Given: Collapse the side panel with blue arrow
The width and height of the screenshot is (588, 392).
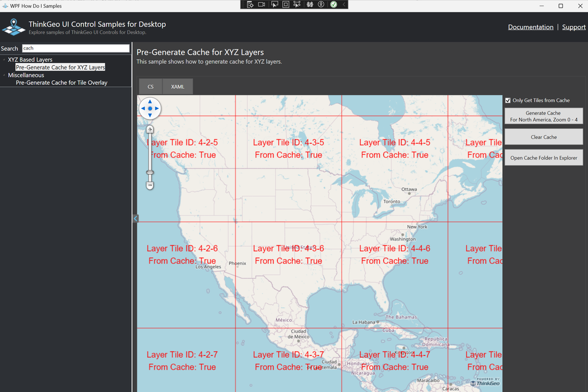Looking at the screenshot, I should point(135,218).
